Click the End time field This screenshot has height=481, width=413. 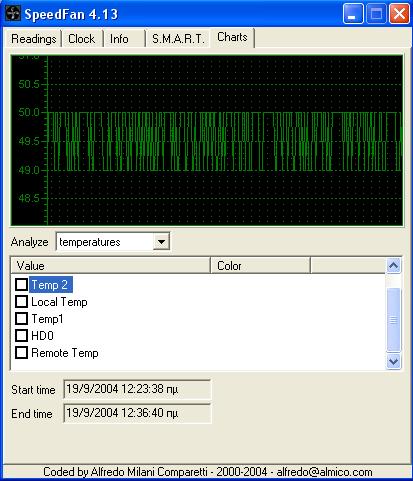137,413
